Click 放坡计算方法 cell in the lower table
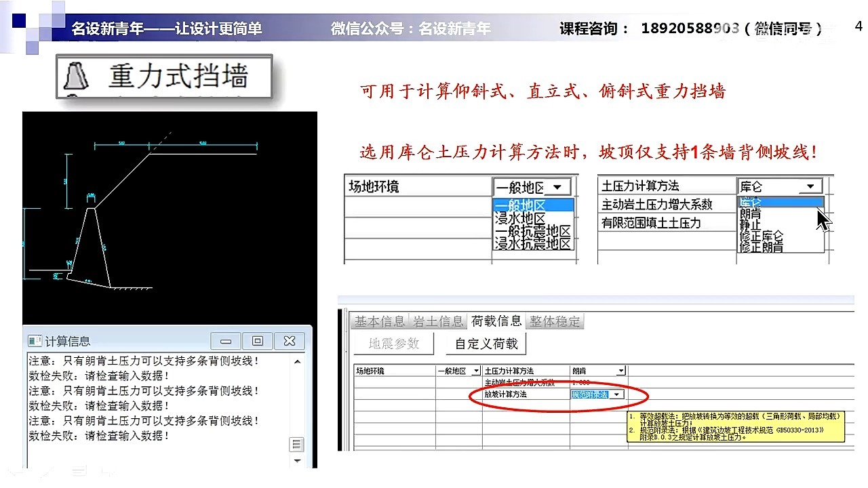Image resolution: width=868 pixels, height=488 pixels. pos(526,394)
